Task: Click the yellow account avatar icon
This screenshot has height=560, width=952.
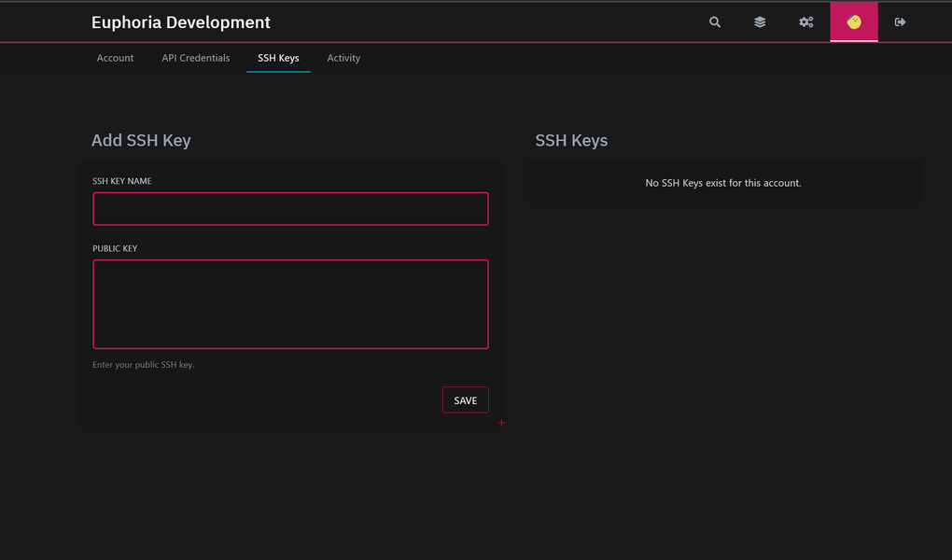Action: click(854, 22)
